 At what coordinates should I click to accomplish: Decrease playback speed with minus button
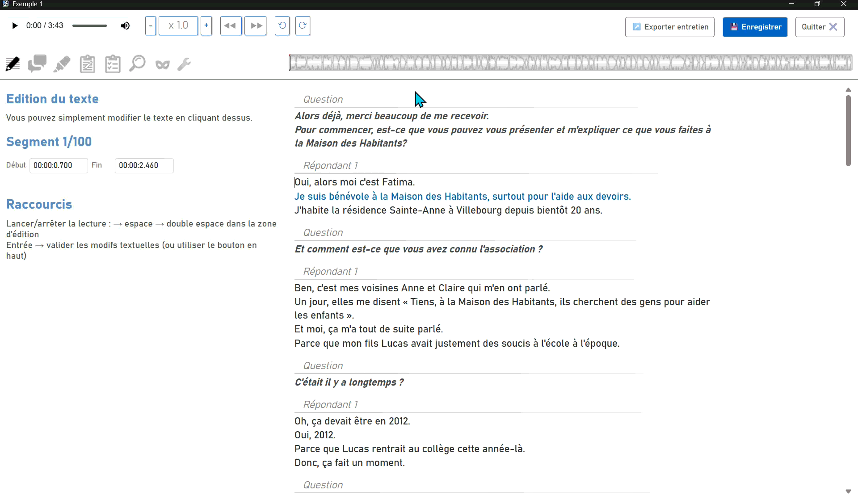pyautogui.click(x=151, y=25)
